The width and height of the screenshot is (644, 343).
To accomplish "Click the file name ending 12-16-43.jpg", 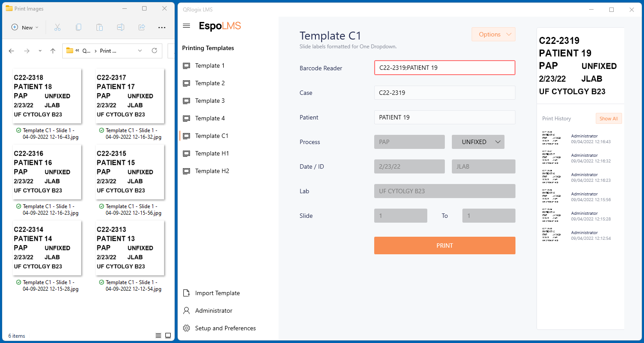I will (50, 134).
